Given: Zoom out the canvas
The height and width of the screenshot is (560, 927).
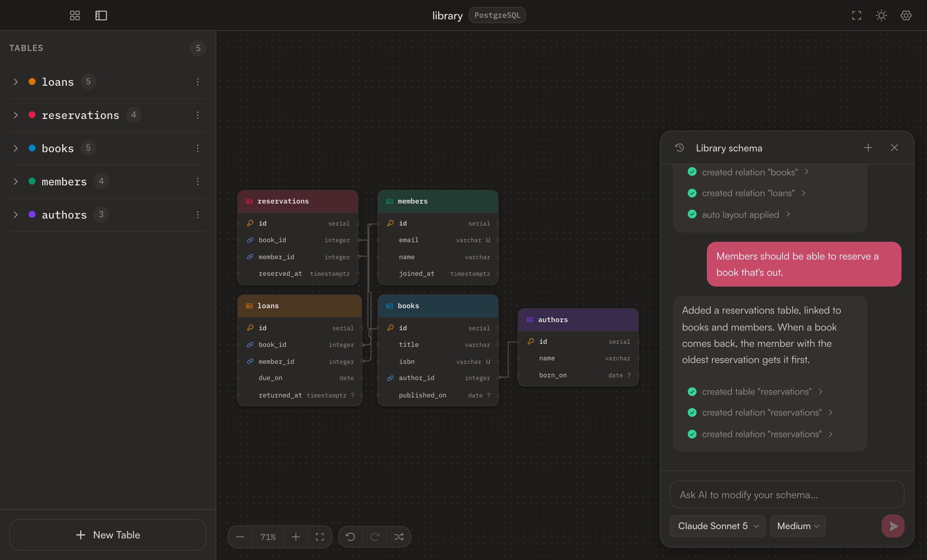Looking at the screenshot, I should (x=240, y=537).
